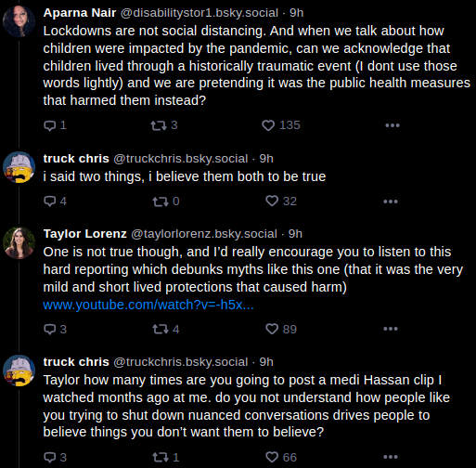Like Aparna Nair's post with 135 likes
The image size is (476, 468).
[x=281, y=125]
